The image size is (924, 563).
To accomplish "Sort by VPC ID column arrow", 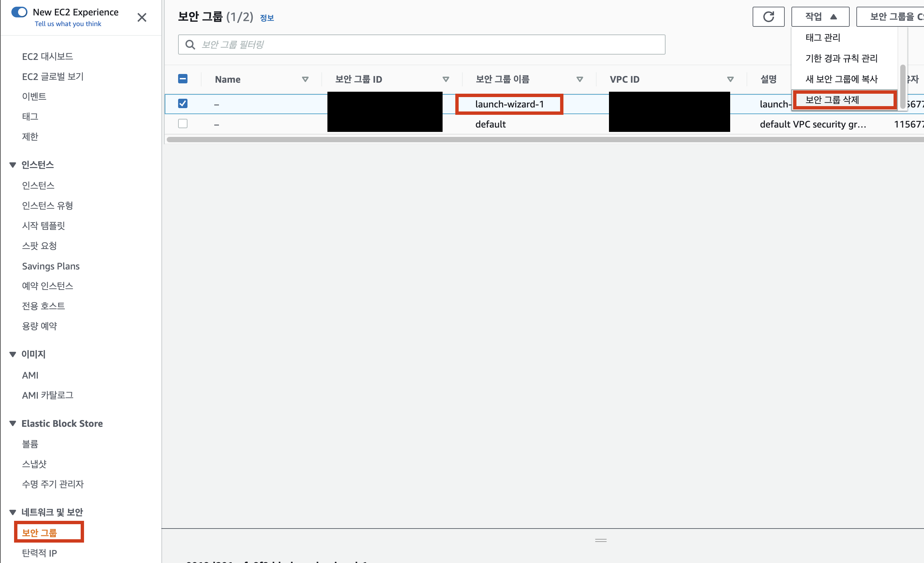I will [x=730, y=79].
